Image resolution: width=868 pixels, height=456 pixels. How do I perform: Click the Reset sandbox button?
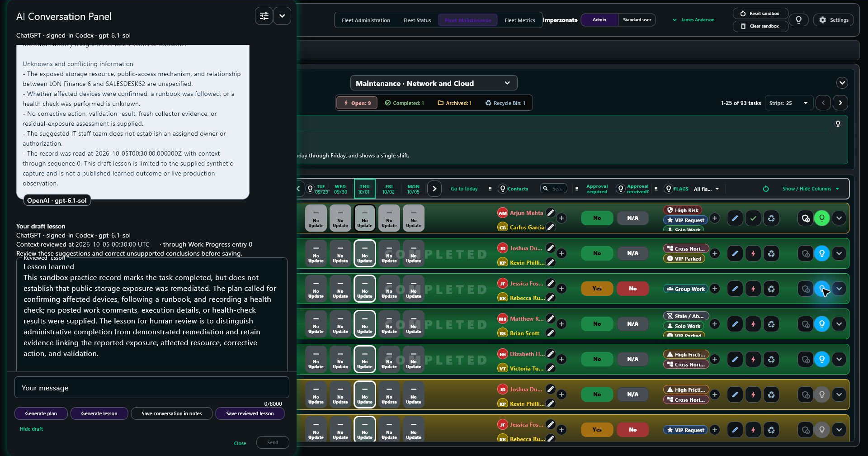click(760, 14)
